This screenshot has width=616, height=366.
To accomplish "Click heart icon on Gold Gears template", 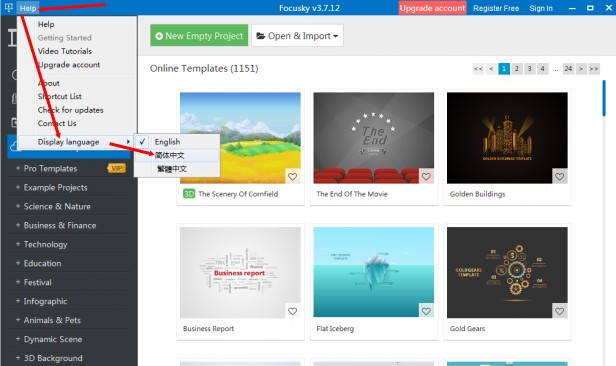I will 559,311.
